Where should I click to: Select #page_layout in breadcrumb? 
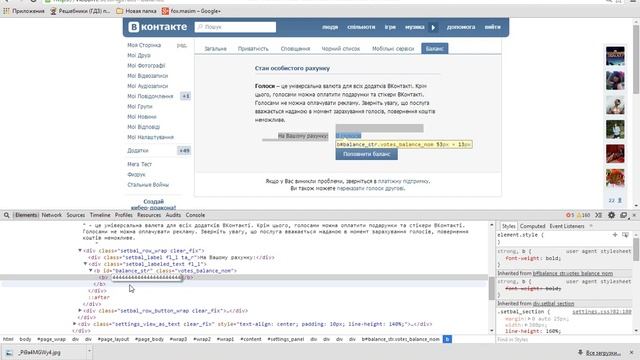coord(113,339)
